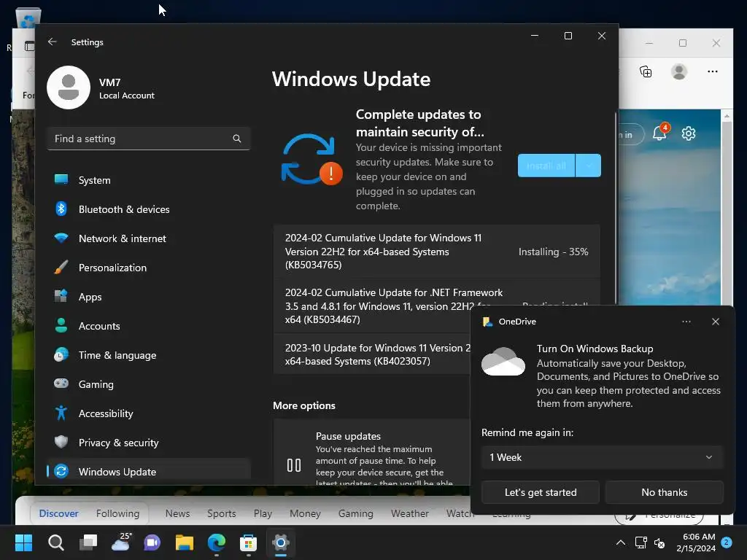Click the Settings gear on taskbar
The width and height of the screenshot is (747, 560).
pos(281,542)
